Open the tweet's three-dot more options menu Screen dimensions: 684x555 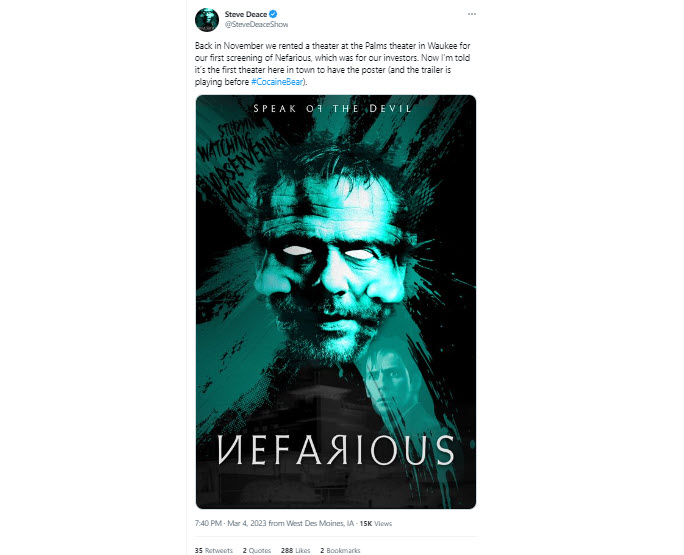(x=472, y=14)
